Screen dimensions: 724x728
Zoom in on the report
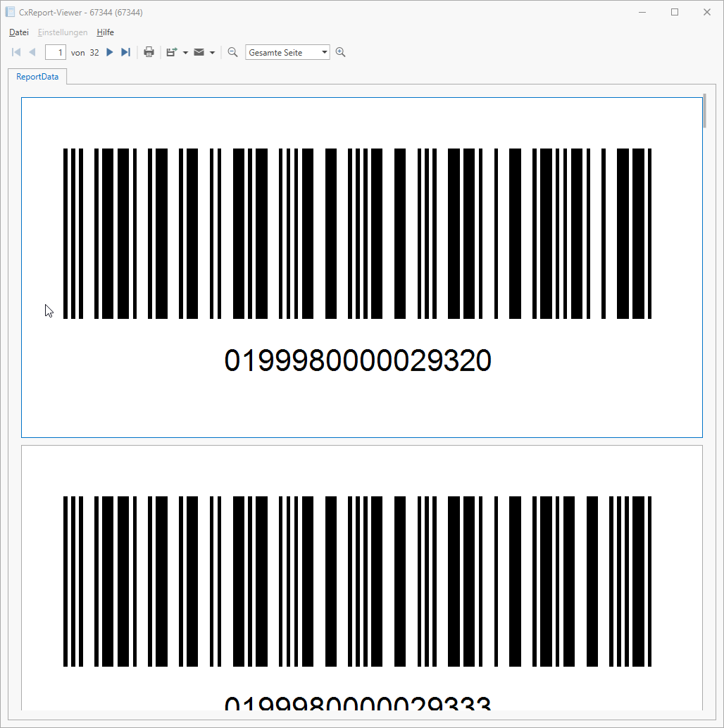tap(340, 53)
